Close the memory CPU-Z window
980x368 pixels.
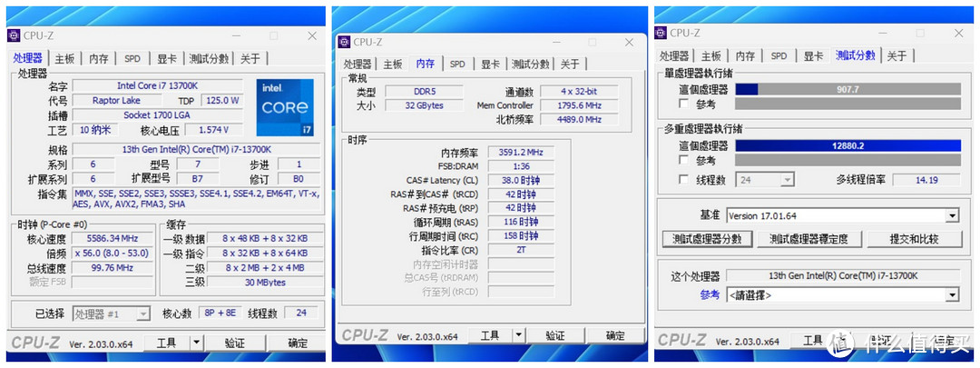pyautogui.click(x=630, y=42)
